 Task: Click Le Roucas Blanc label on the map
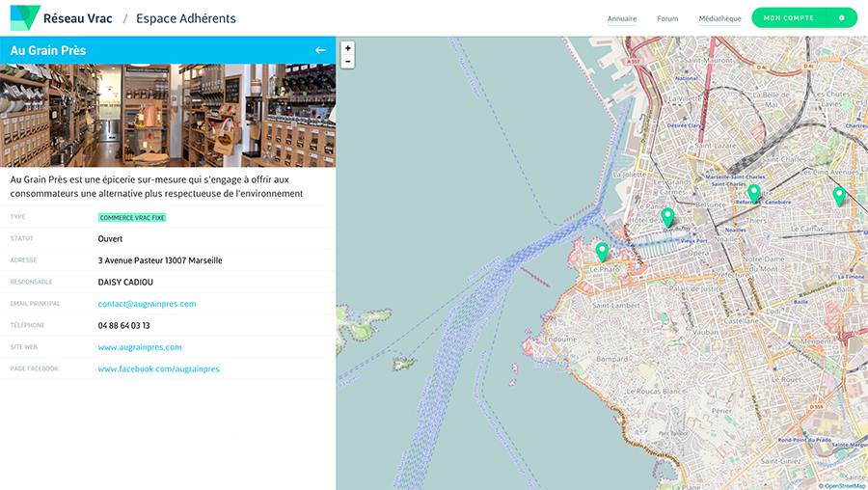point(653,391)
